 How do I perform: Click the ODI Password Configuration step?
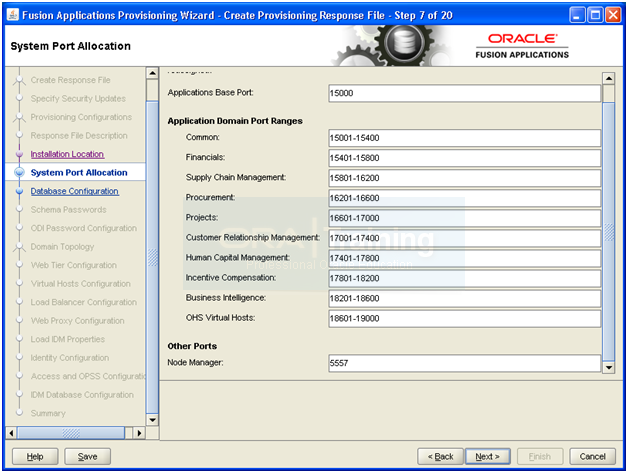[x=84, y=228]
